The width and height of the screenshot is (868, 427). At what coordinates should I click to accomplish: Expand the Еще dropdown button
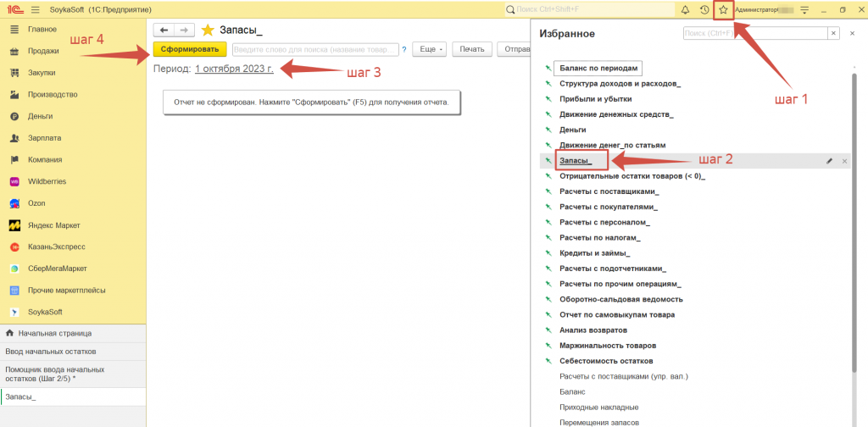click(430, 49)
